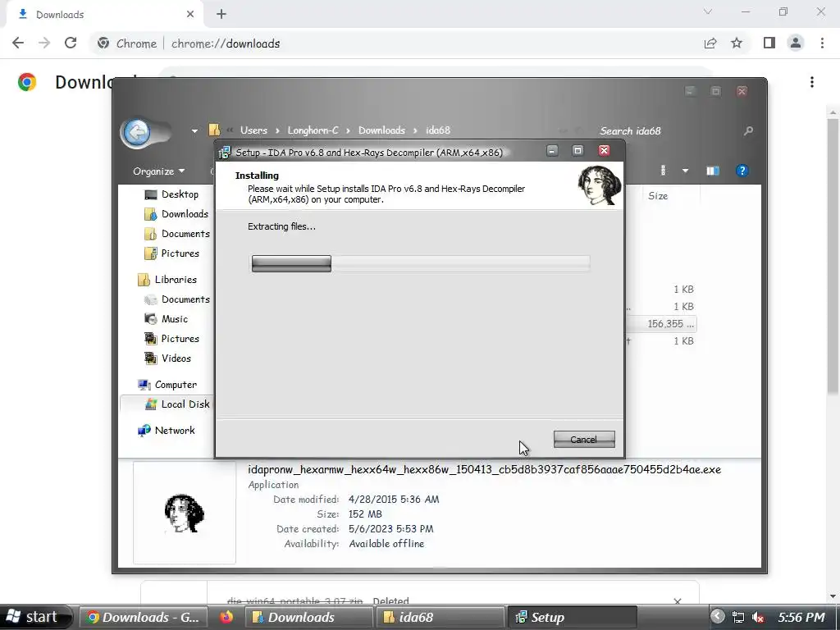Click the Explorer search magnifier icon
Screen dimensions: 840x630
(x=748, y=130)
